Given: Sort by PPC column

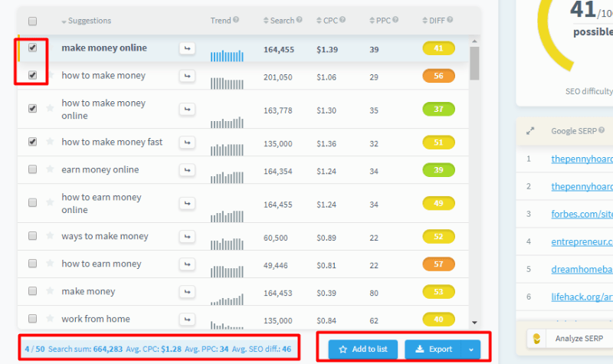Looking at the screenshot, I should [380, 21].
